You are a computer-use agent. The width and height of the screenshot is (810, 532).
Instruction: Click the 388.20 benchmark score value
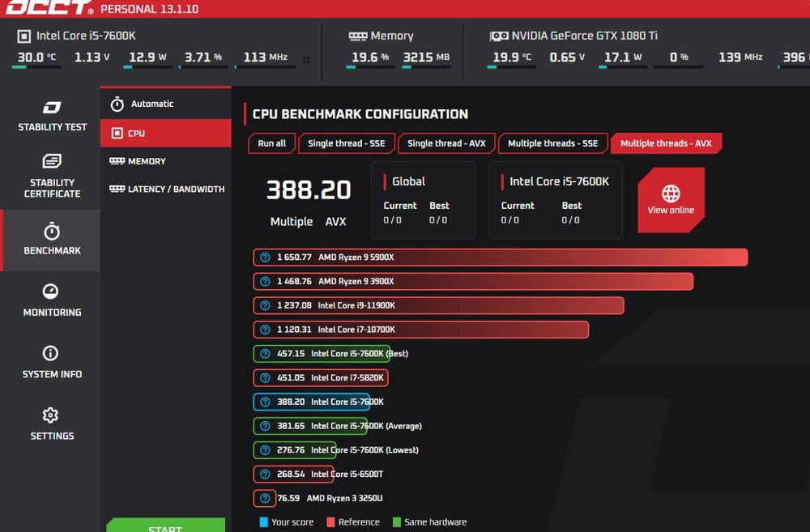309,190
